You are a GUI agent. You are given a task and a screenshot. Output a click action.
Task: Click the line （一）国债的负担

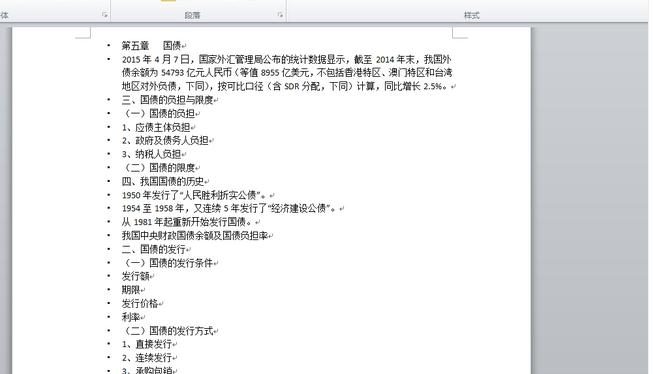pos(158,113)
